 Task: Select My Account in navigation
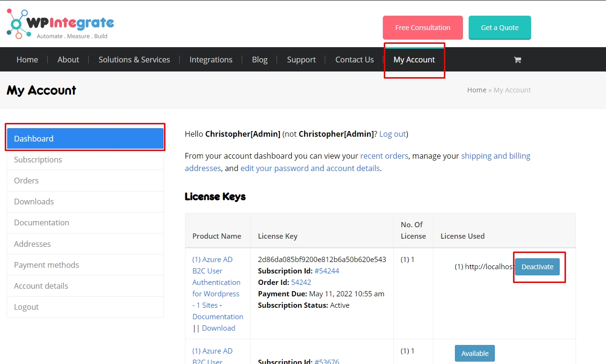[414, 60]
